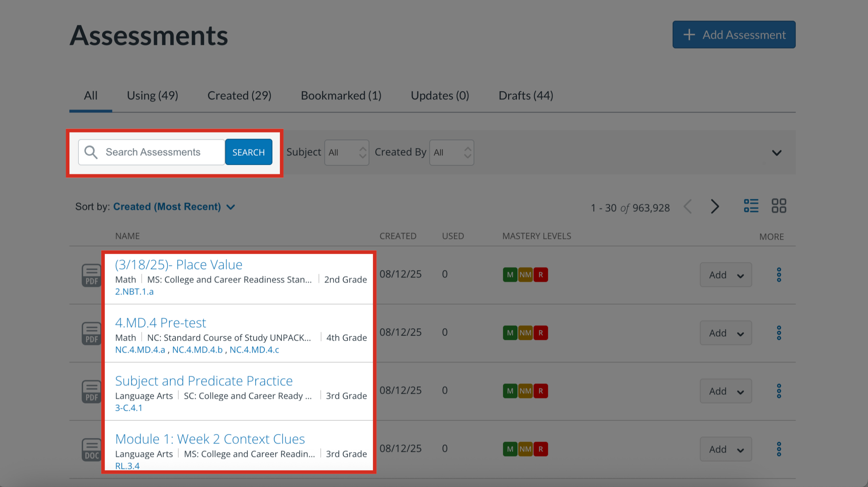Image resolution: width=868 pixels, height=487 pixels.
Task: Open the Bookmarked (1) tab
Action: pyautogui.click(x=340, y=95)
